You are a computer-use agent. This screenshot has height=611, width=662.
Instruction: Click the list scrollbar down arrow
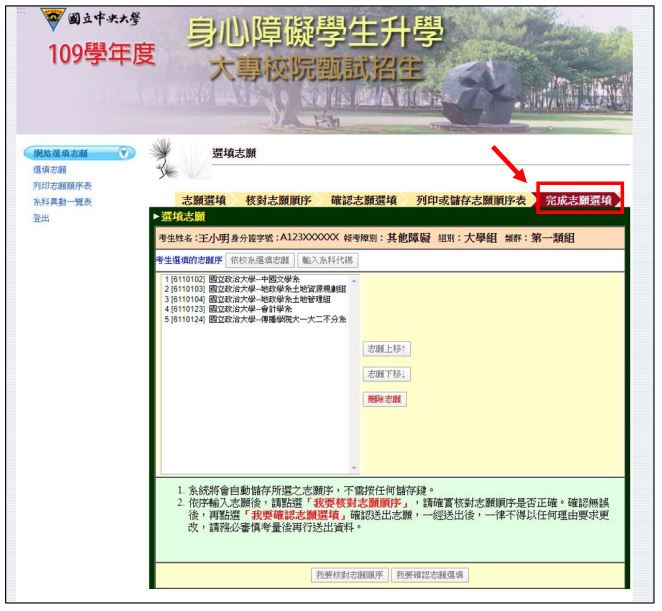point(354,468)
